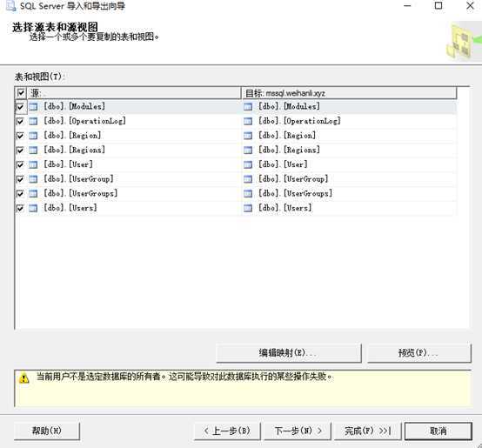Select source text [dbo].[User]
Image resolution: width=482 pixels, height=448 pixels.
click(68, 164)
